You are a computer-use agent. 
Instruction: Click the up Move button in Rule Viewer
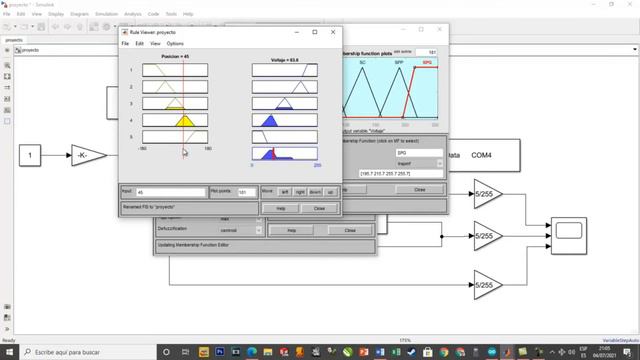(x=330, y=192)
